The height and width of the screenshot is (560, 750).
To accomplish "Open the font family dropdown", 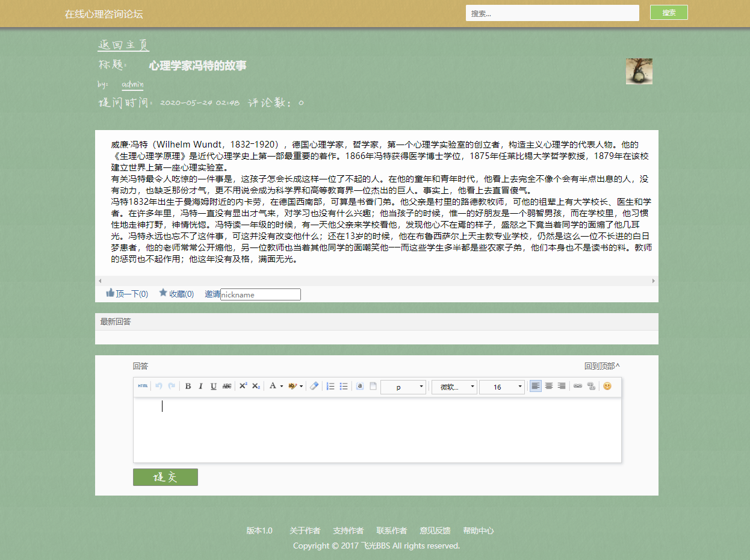I will (x=454, y=387).
